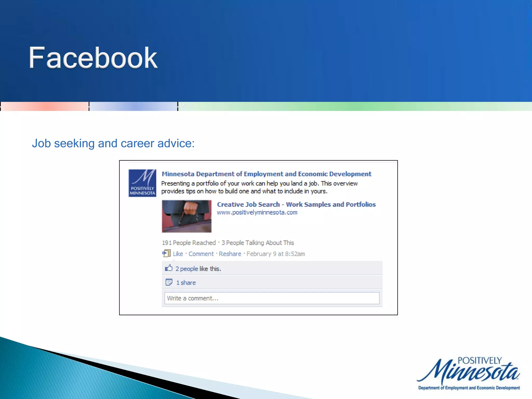
Task: Click the Like link under the post
Action: (x=178, y=254)
